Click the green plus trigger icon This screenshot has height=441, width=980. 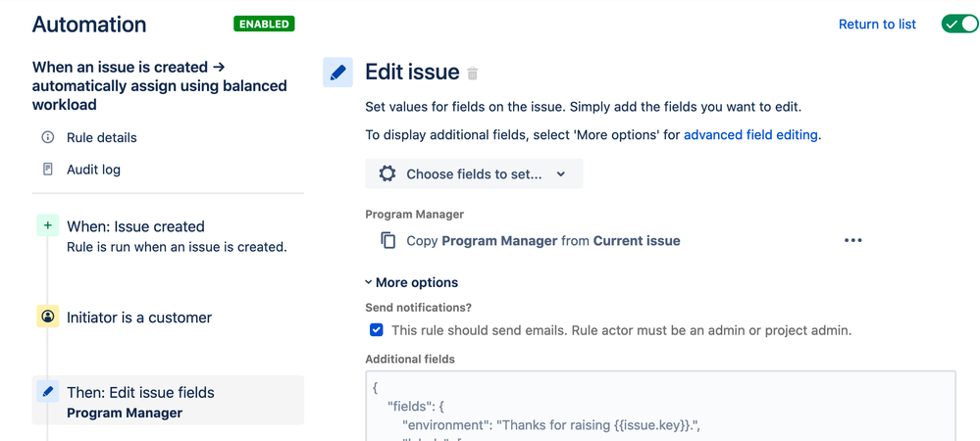point(47,226)
